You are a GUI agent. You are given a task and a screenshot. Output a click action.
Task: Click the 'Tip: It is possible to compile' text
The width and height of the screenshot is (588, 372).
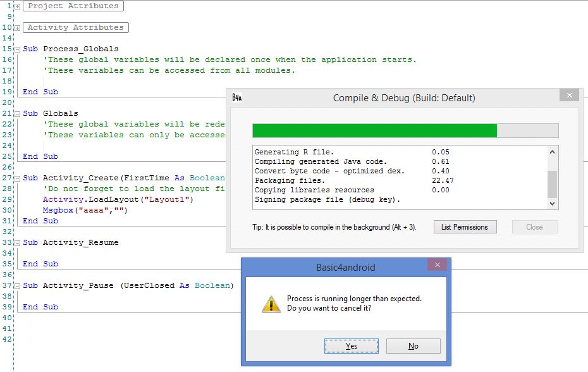[x=334, y=227]
